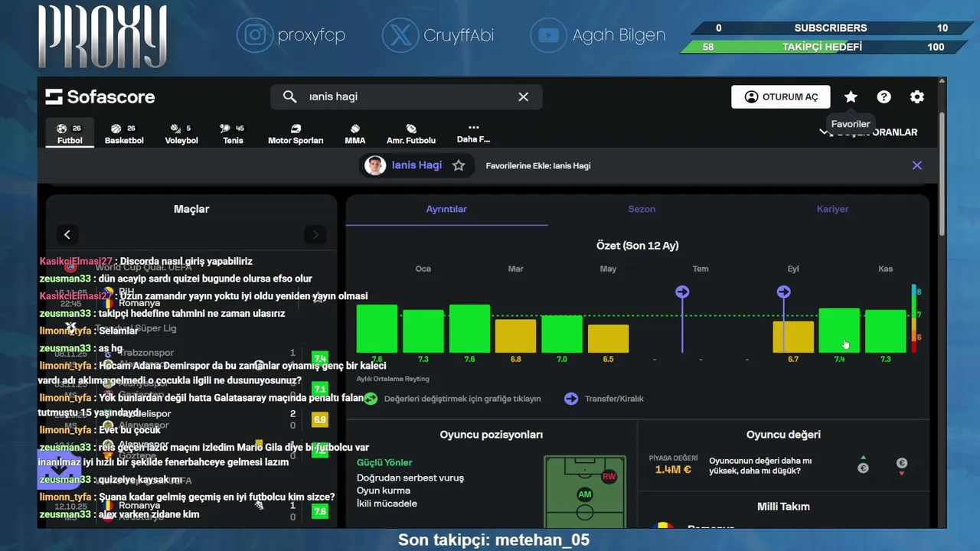Switch to the Sezon tab
This screenshot has height=551, width=980.
click(x=642, y=209)
